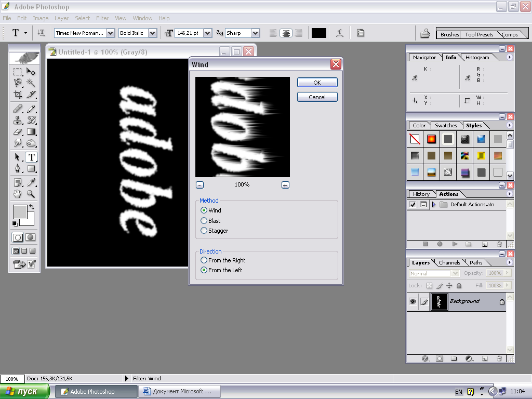Switch to the History tab
532x399 pixels.
[421, 194]
